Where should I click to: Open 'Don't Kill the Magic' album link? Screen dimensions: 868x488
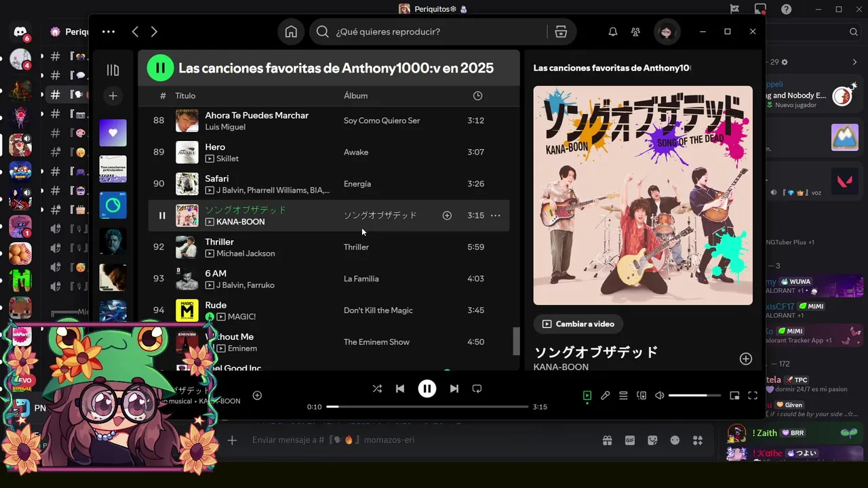[x=378, y=310]
